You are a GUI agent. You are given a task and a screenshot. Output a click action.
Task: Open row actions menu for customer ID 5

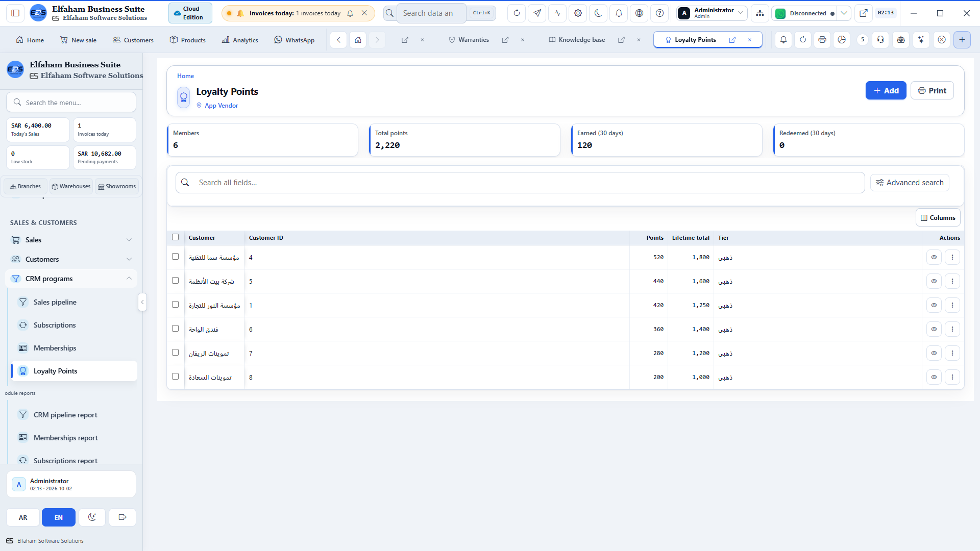952,281
